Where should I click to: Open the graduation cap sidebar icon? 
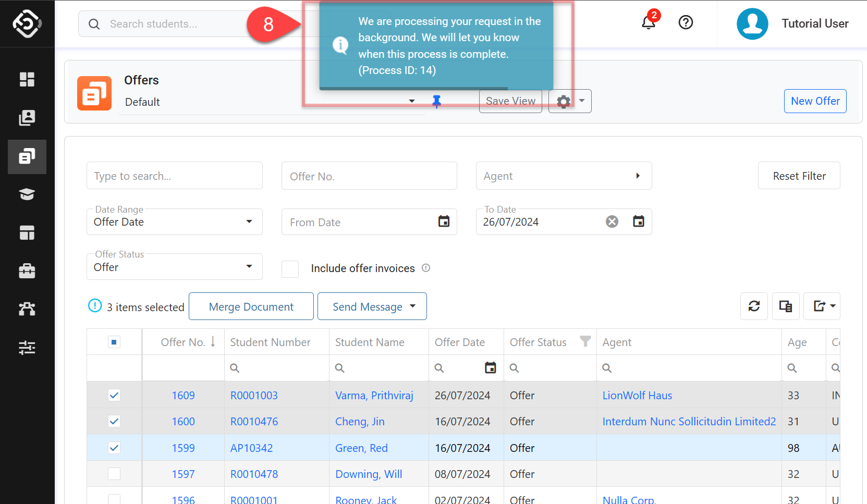pyautogui.click(x=27, y=194)
